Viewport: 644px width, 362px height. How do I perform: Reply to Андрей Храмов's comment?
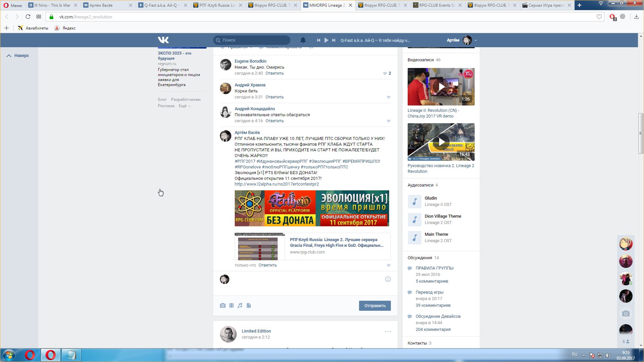275,97
